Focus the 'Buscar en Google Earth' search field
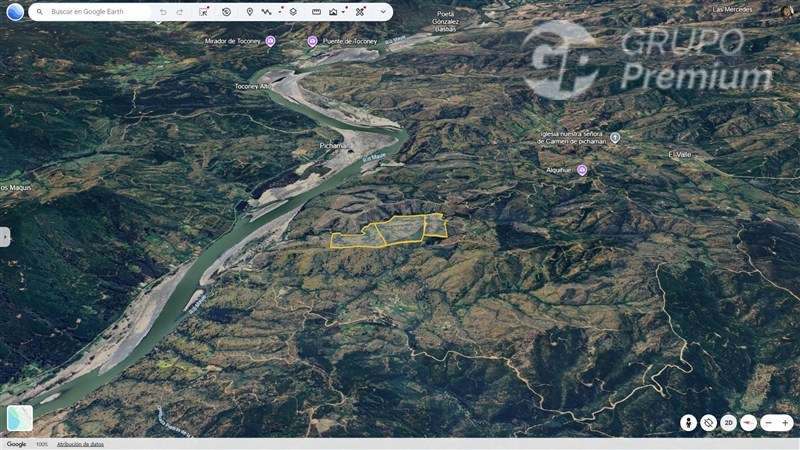Image resolution: width=800 pixels, height=450 pixels. coord(91,12)
